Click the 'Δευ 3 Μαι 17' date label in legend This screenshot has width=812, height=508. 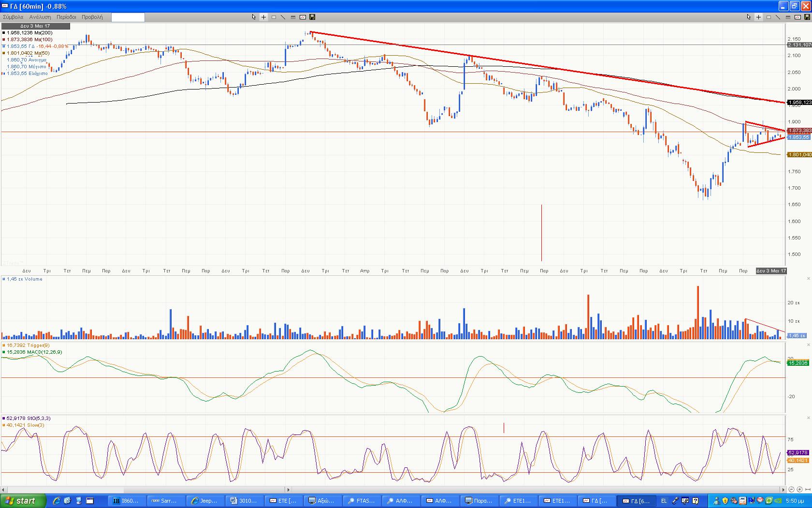[x=35, y=26]
